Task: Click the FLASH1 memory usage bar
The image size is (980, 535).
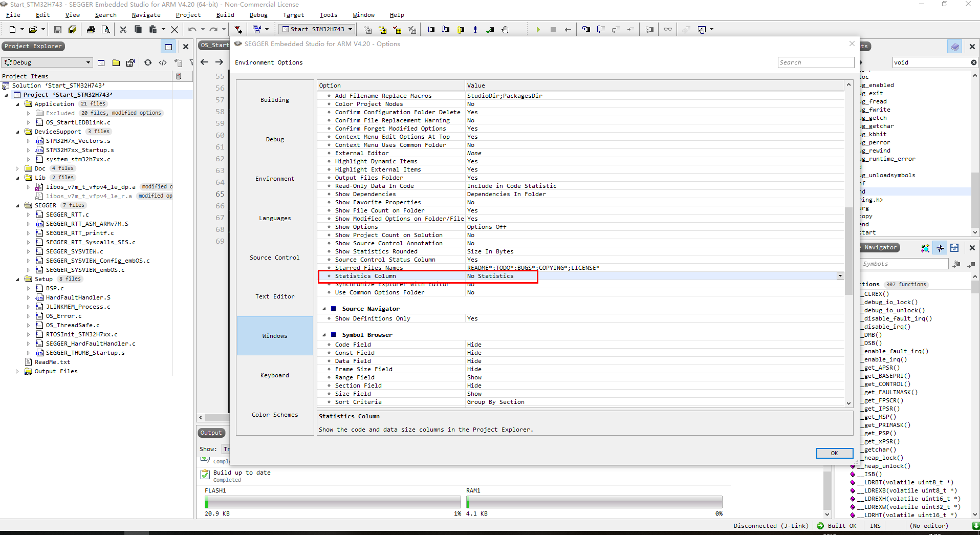Action: click(333, 502)
